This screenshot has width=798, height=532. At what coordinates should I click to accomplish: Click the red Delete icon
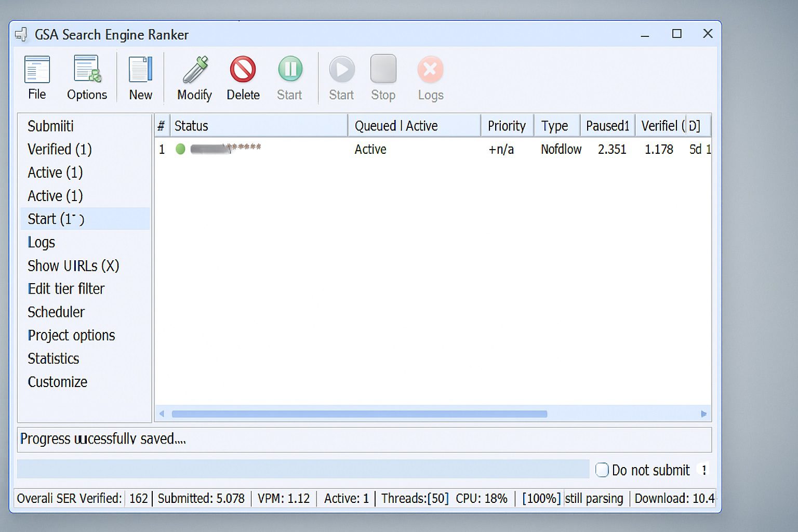(243, 70)
